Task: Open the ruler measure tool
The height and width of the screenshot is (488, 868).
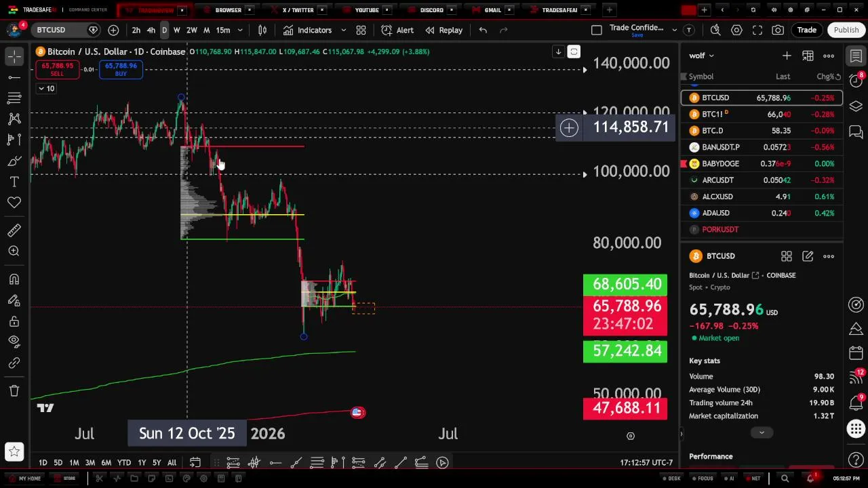Action: coord(14,230)
